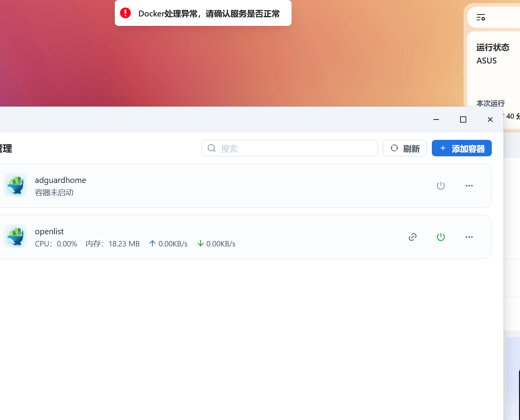Click the 刷新 refresh button
This screenshot has width=520, height=420.
pos(405,148)
